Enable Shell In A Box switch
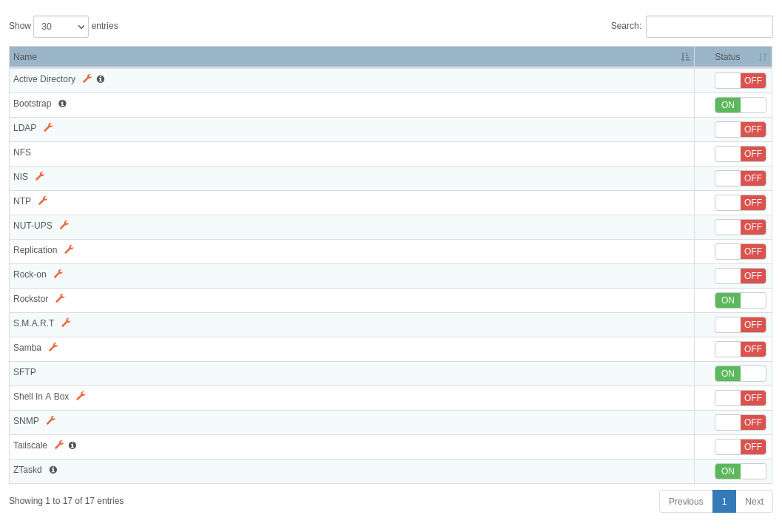The width and height of the screenshot is (782, 532). click(x=740, y=398)
